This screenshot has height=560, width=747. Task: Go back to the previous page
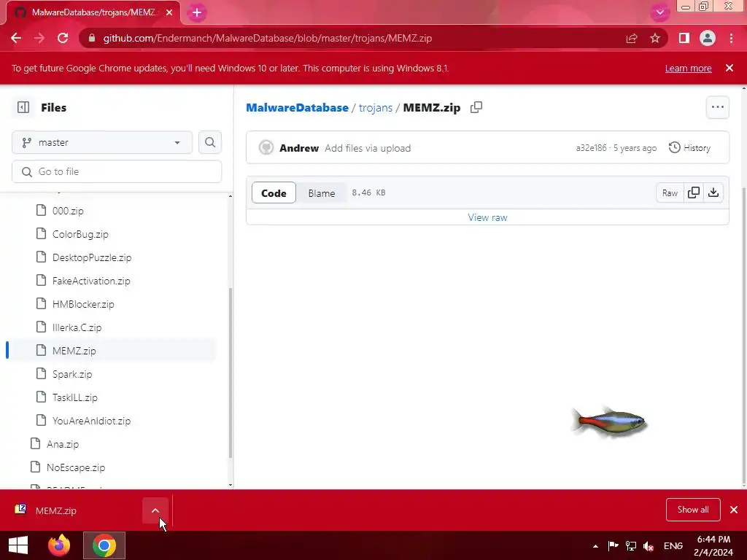pyautogui.click(x=16, y=38)
